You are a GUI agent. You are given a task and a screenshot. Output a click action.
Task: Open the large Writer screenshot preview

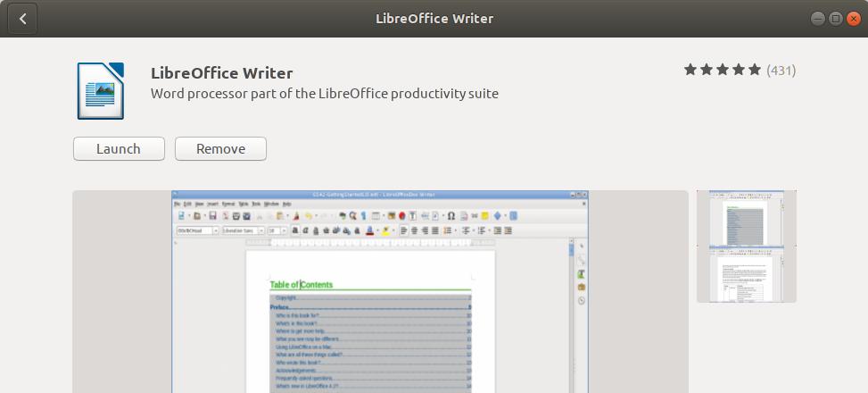[x=380, y=291]
